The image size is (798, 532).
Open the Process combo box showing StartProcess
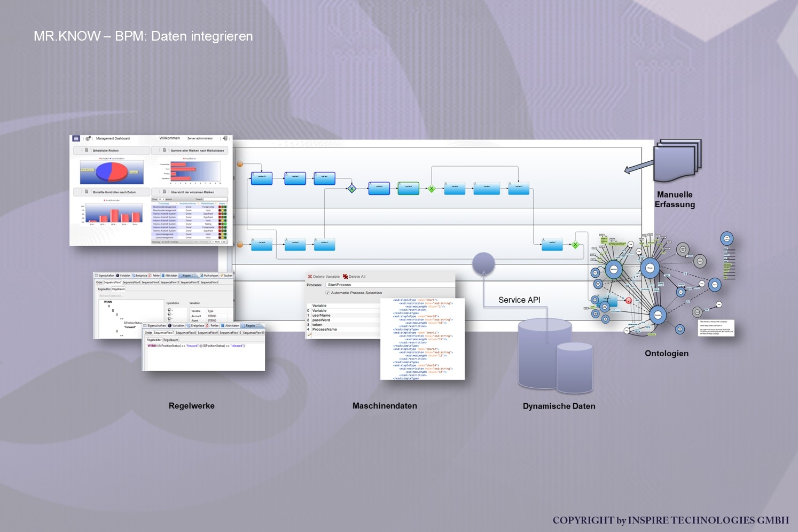390,285
